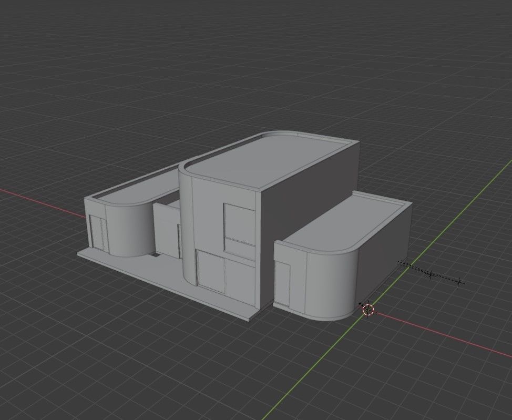Select the middle empty cross on dashed line
Viewport: 512px width, 420px height.
point(431,274)
